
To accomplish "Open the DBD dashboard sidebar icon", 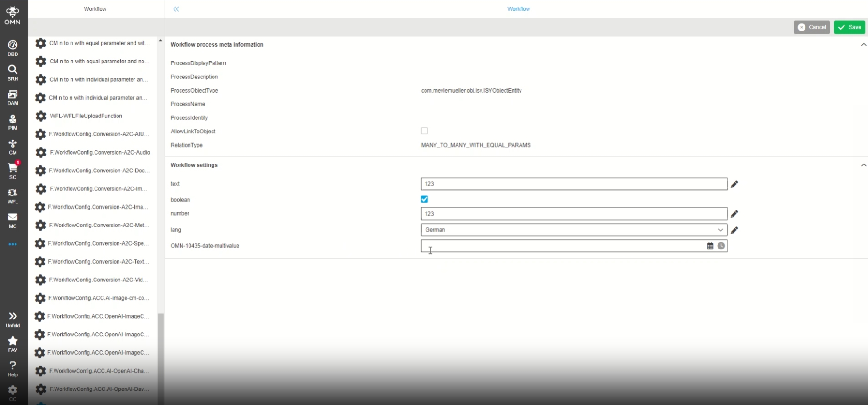I will (x=13, y=47).
